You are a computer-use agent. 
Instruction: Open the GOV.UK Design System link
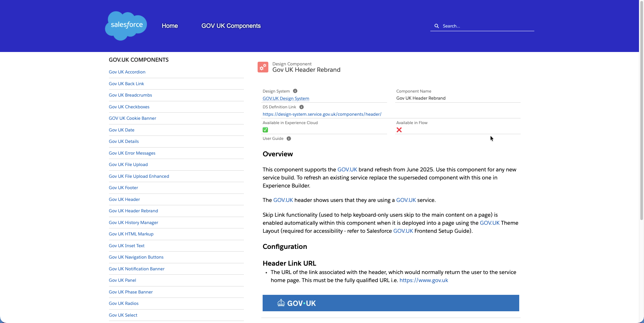pos(286,98)
